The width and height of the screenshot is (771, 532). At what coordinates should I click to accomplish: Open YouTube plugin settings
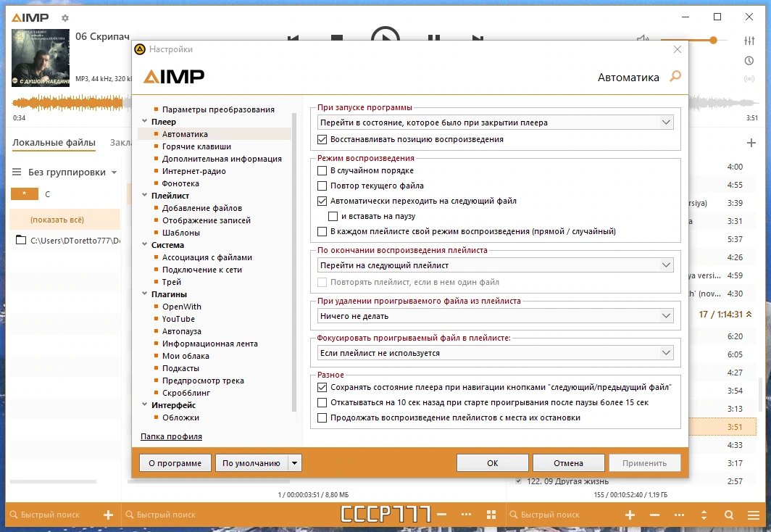pyautogui.click(x=178, y=319)
